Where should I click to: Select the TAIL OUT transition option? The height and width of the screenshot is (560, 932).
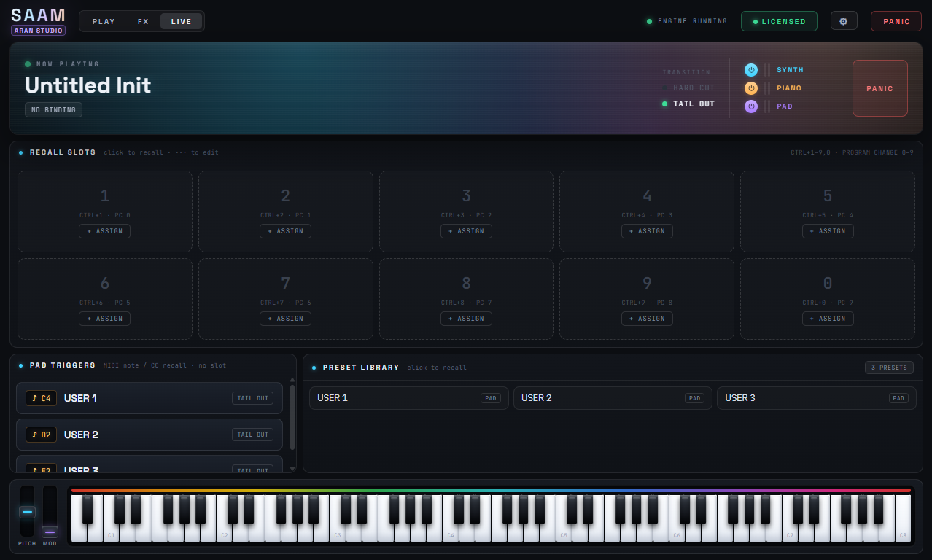[688, 104]
